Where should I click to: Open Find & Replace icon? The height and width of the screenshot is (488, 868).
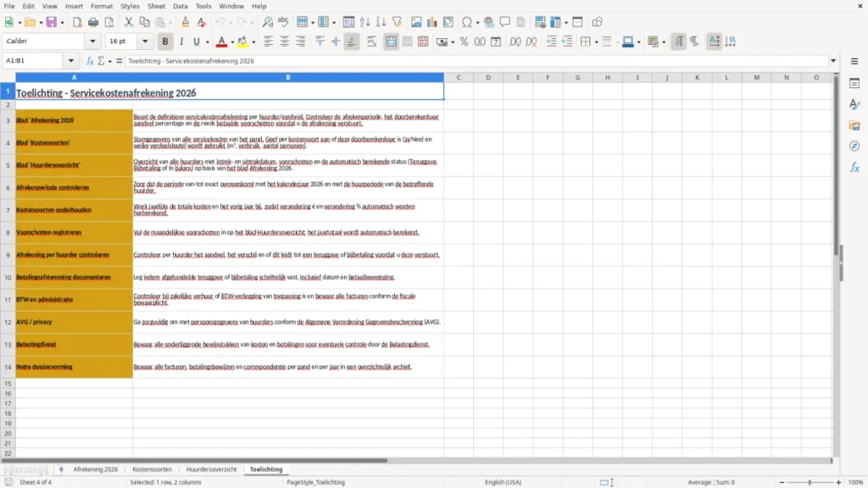(267, 22)
